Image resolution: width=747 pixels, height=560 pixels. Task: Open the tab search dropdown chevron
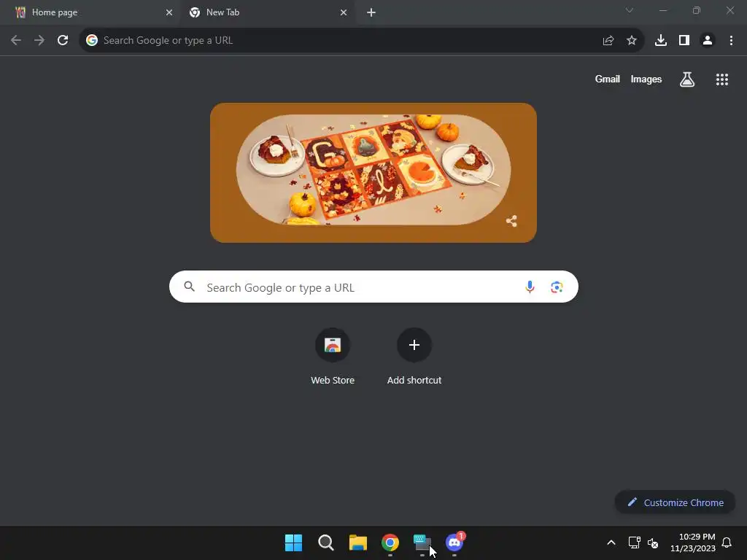click(x=630, y=10)
